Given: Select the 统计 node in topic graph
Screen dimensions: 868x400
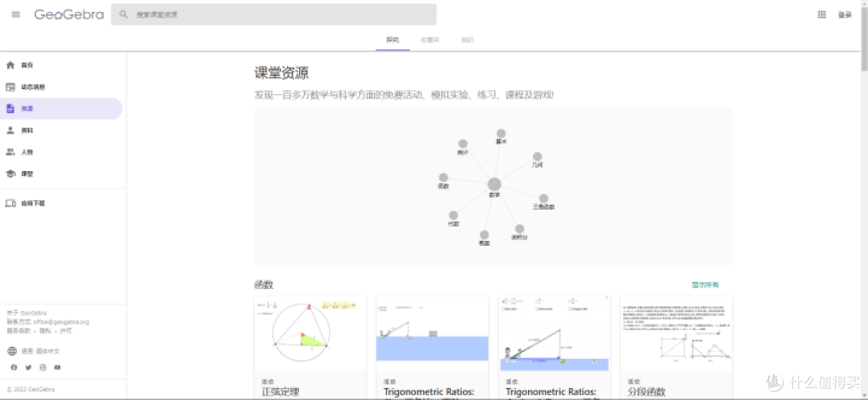Looking at the screenshot, I should pos(463,144).
